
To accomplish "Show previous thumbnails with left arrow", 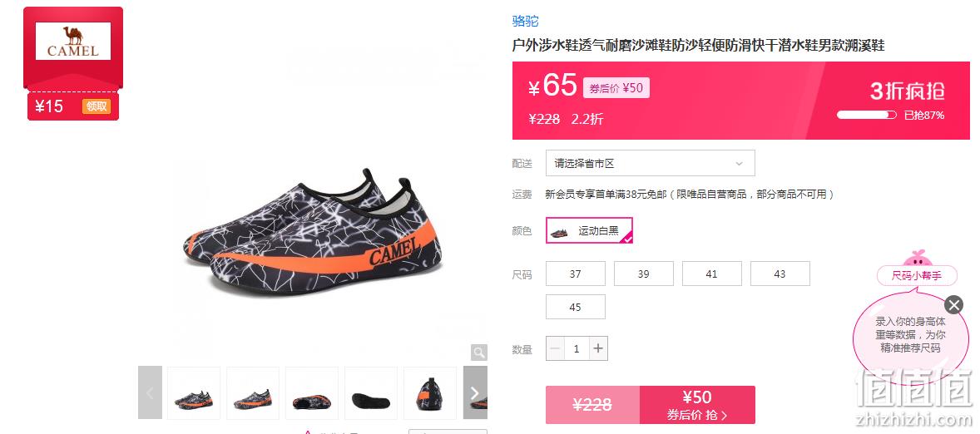I will coord(150,392).
